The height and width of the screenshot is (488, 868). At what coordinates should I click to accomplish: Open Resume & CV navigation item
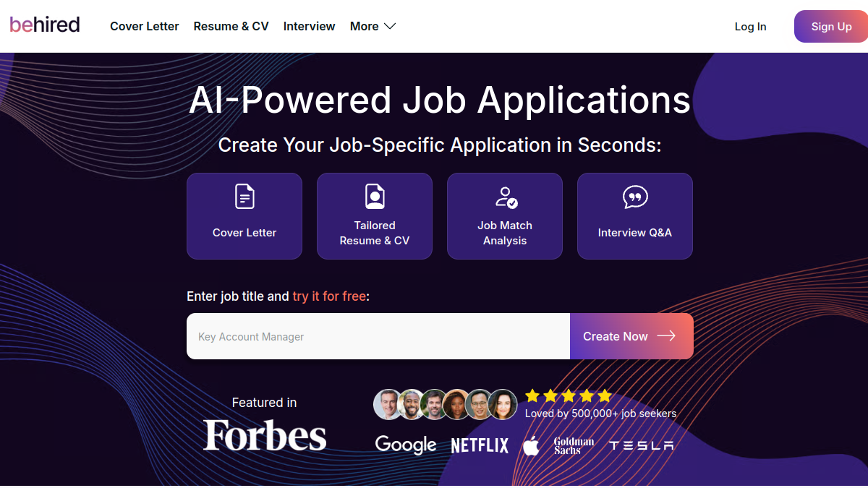pos(231,26)
